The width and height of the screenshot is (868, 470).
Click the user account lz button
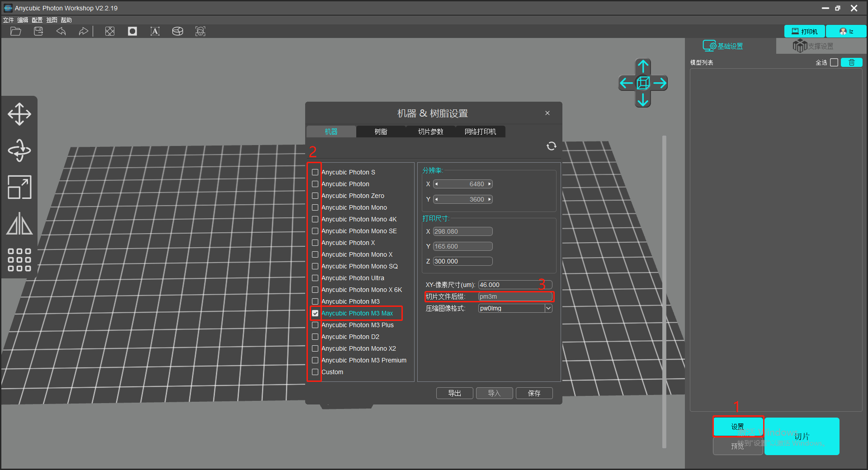[846, 31]
